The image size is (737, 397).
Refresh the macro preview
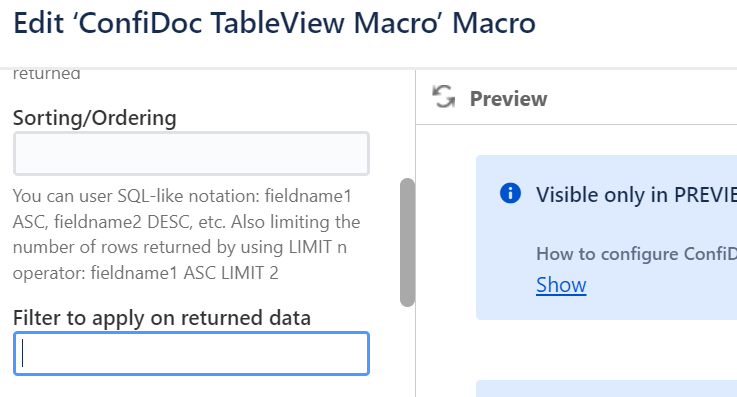[444, 97]
